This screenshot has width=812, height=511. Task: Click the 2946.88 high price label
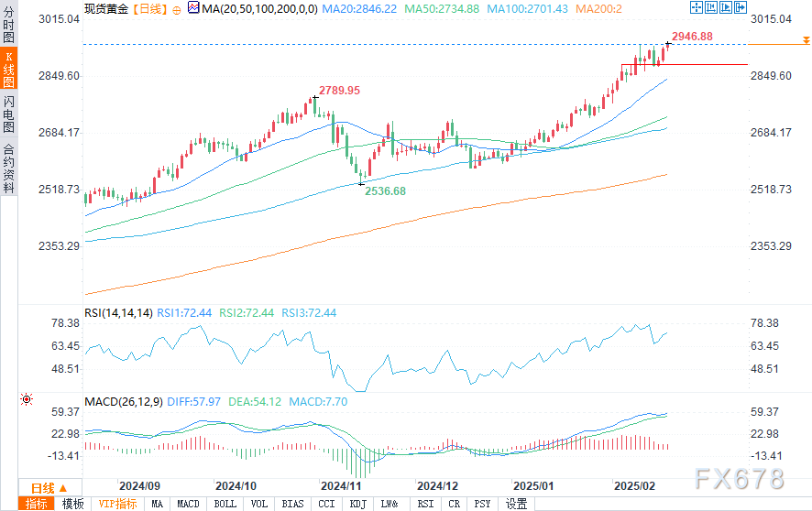692,37
